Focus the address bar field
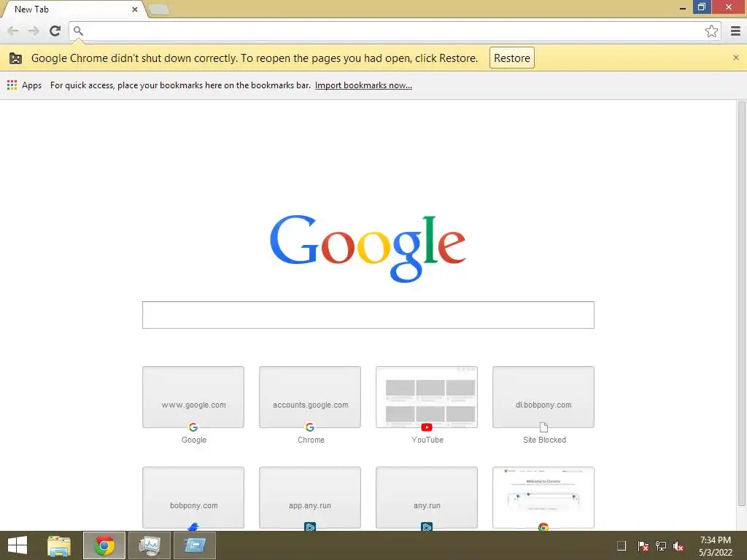 point(395,31)
